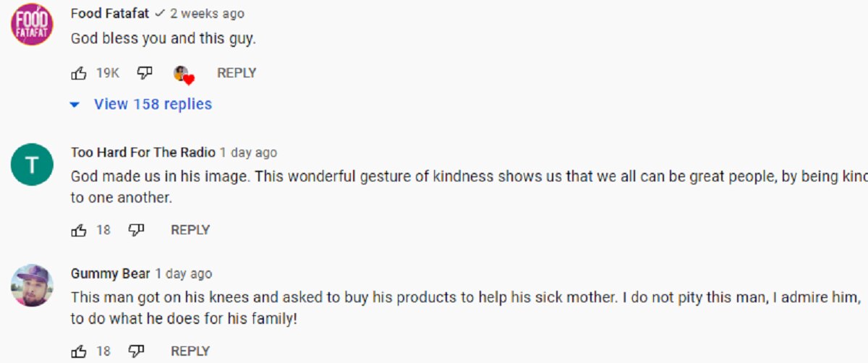The width and height of the screenshot is (868, 363).
Task: Open the Food Fatafat channel avatar
Action: [x=32, y=24]
